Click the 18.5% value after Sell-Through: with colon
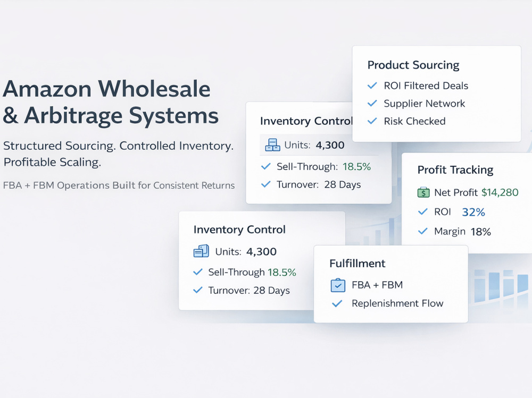This screenshot has height=398, width=532. pos(356,167)
